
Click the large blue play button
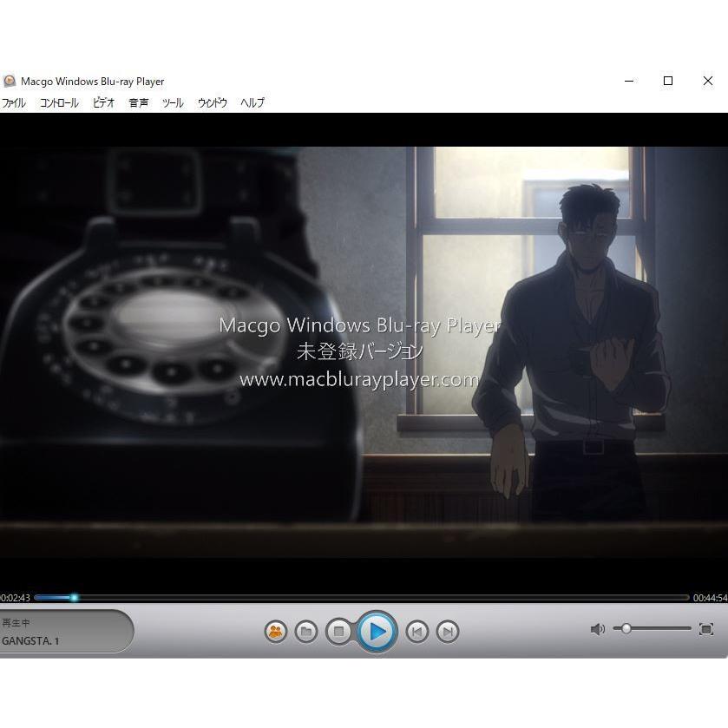(377, 632)
